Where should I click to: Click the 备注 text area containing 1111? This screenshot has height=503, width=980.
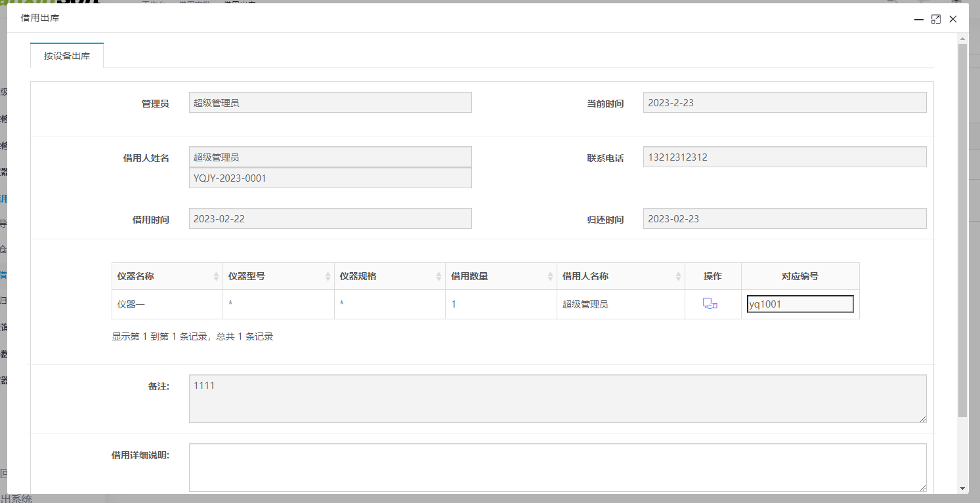(557, 398)
